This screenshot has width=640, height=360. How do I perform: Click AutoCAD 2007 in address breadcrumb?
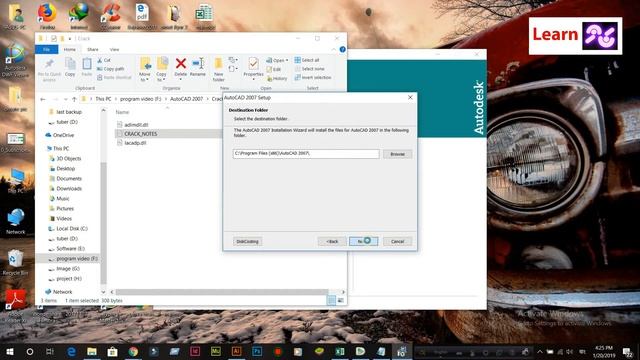pyautogui.click(x=186, y=99)
